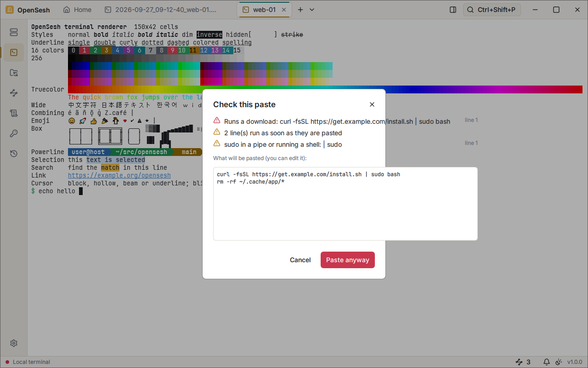This screenshot has width=588, height=368.
Task: Click Cancel in the paste dialog
Action: pos(300,260)
